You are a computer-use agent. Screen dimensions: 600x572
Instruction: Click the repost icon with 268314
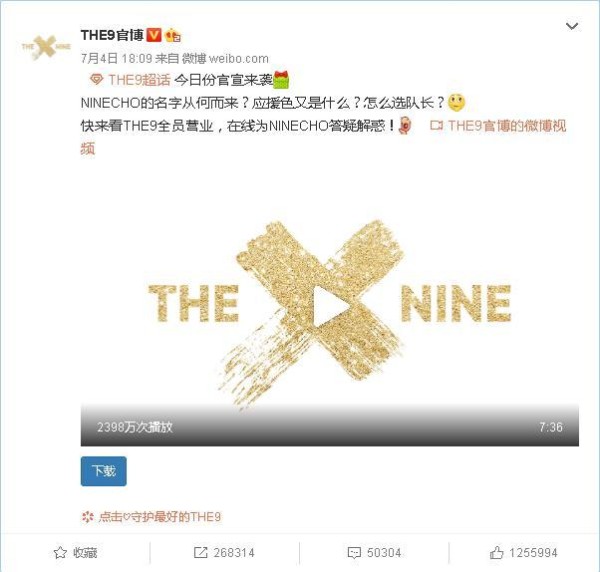point(224,552)
